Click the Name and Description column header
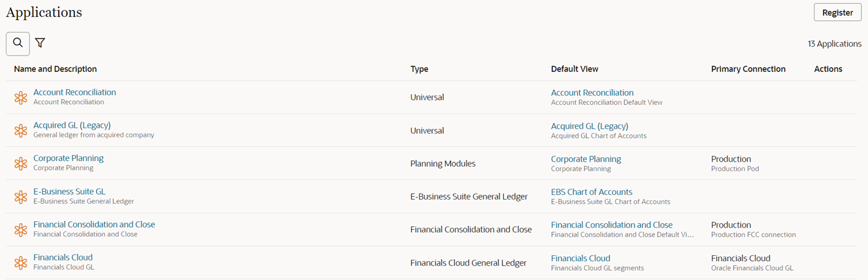The image size is (868, 280). [x=56, y=69]
